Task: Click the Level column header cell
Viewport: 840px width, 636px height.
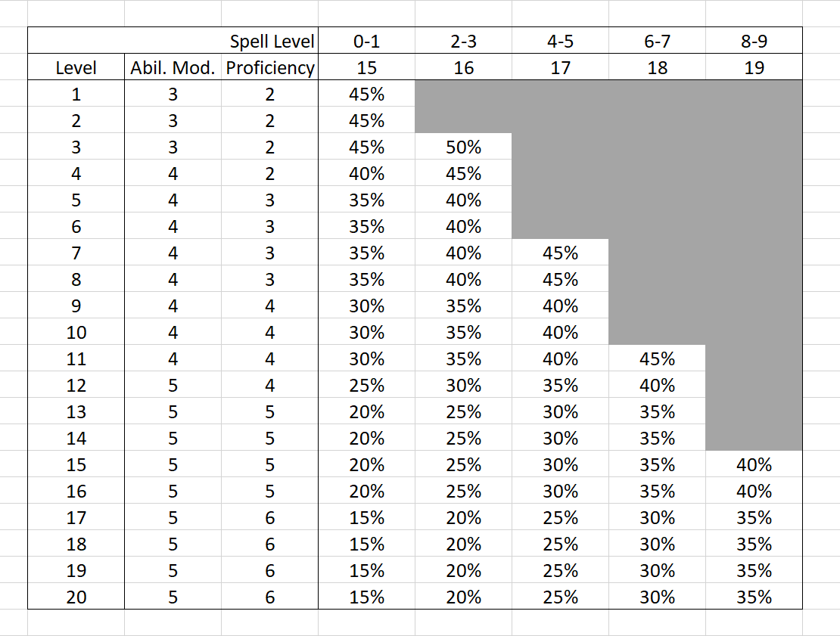Action: click(x=76, y=67)
